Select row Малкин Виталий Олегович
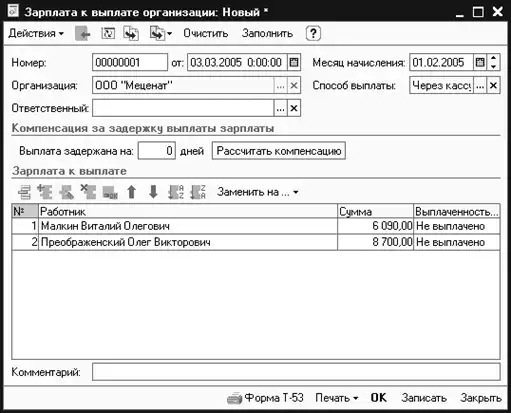 click(x=256, y=226)
